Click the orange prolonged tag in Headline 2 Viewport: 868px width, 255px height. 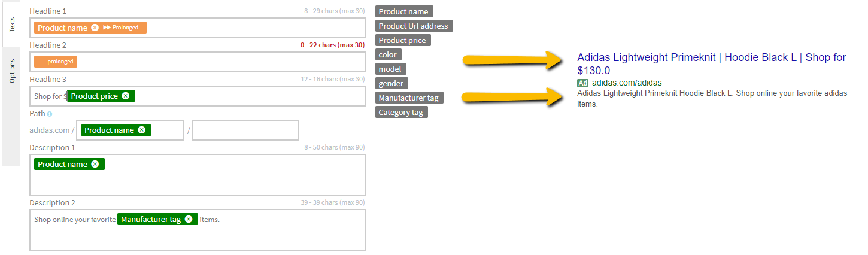(x=56, y=62)
